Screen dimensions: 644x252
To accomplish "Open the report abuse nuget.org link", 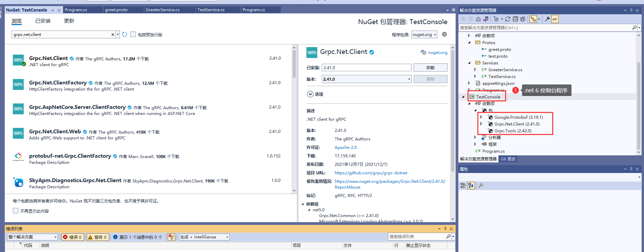I will tap(390, 184).
